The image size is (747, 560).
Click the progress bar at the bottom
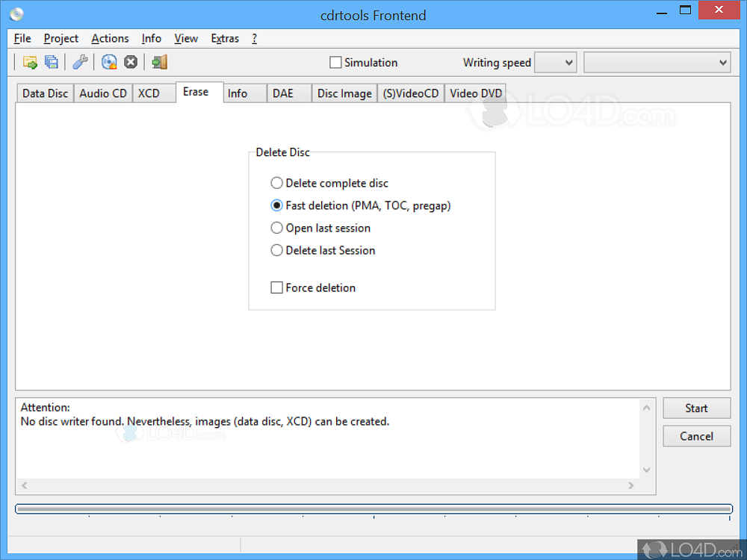373,509
